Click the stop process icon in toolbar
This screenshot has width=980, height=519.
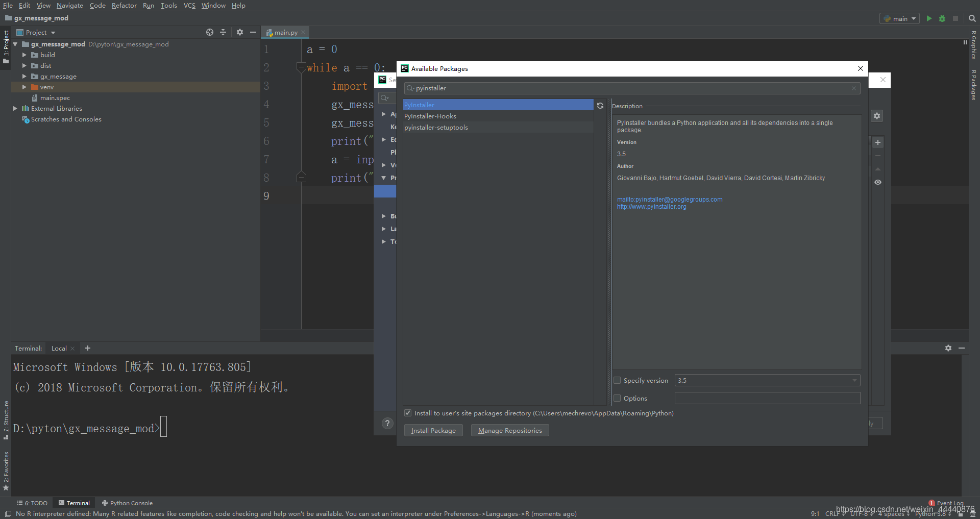(955, 18)
